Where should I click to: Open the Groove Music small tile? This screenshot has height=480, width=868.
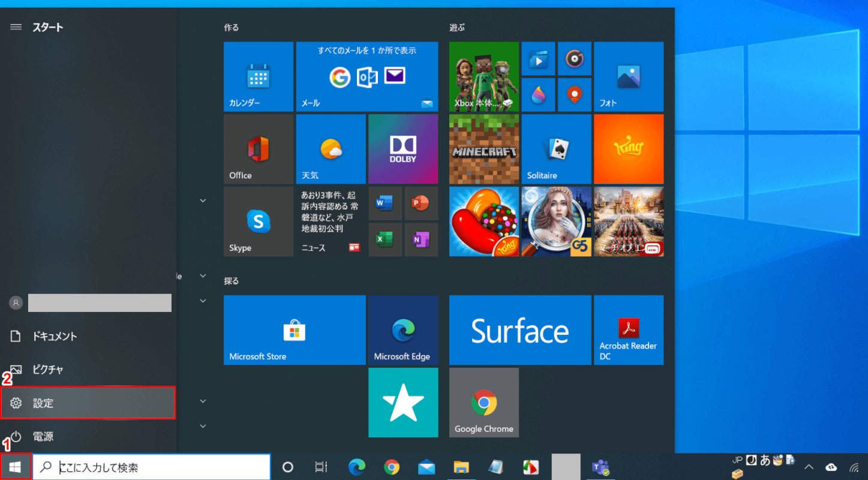(575, 59)
